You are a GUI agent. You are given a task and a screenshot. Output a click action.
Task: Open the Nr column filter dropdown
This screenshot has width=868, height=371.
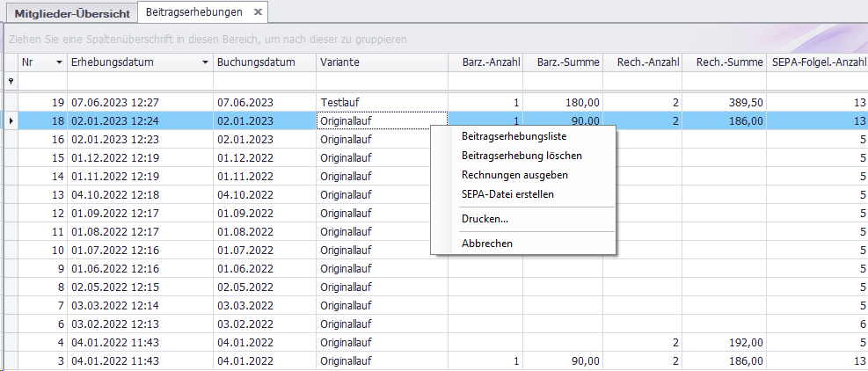59,62
